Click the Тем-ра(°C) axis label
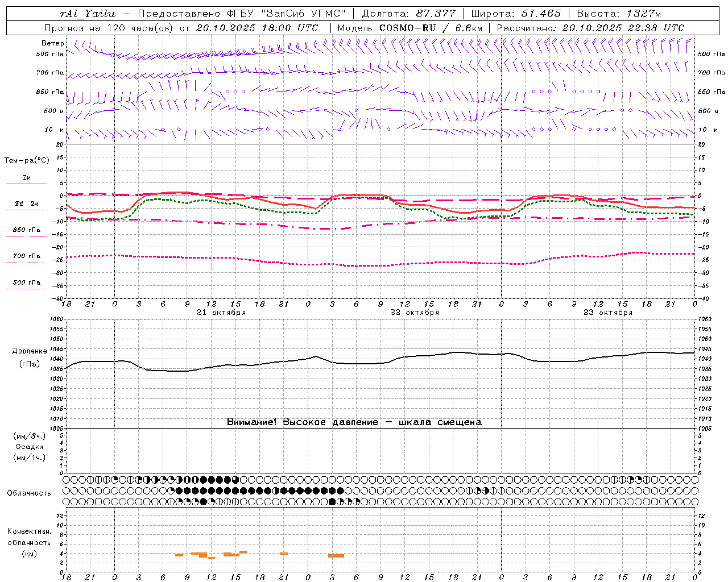This screenshot has width=728, height=582. tap(27, 160)
